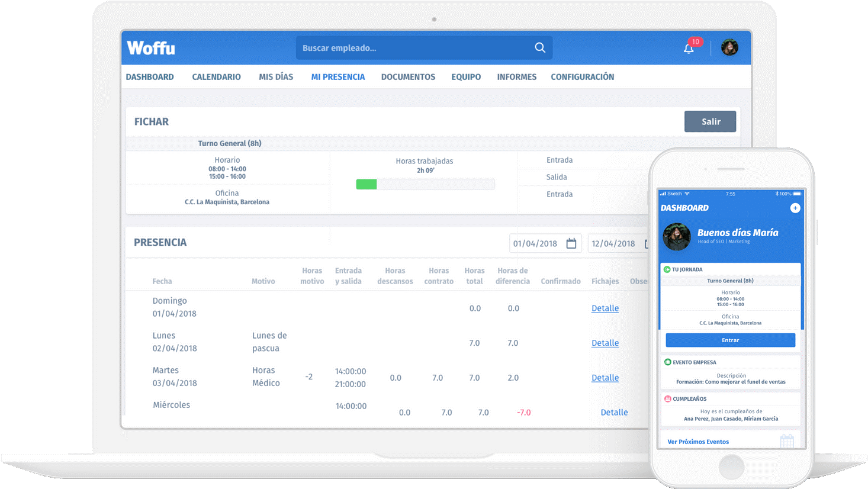Tap the Ver Próximos Eventos link

point(698,442)
